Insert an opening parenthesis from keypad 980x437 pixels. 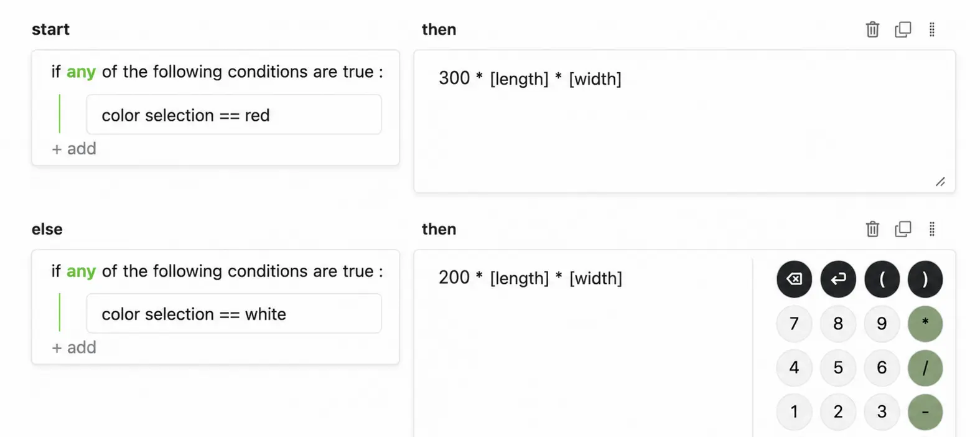(x=882, y=279)
